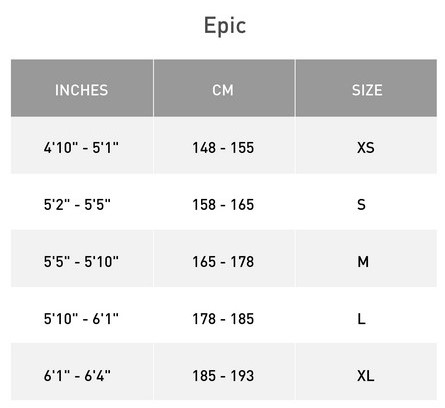The image size is (445, 408).
Task: Choose the M size cell
Action: click(366, 259)
